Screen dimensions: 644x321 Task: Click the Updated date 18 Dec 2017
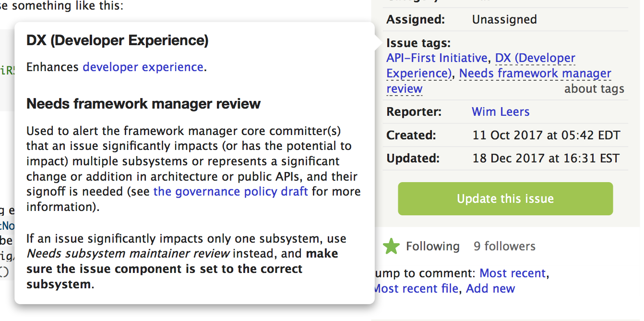(546, 158)
